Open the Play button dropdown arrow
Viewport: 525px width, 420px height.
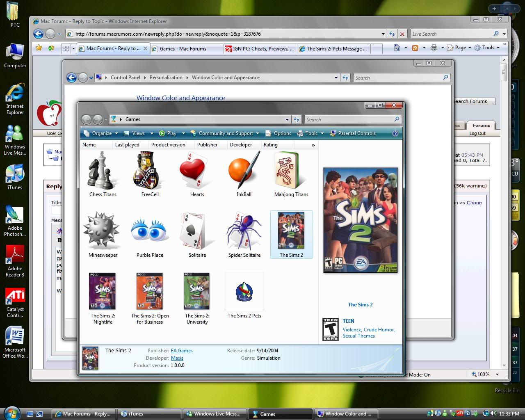point(183,133)
